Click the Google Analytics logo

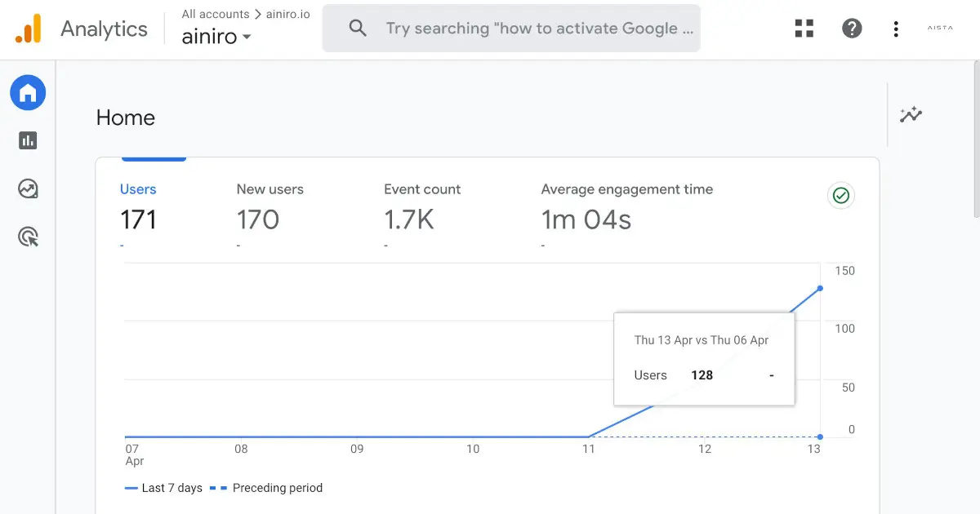(28, 29)
